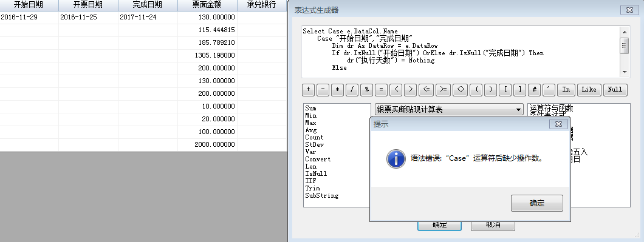Viewport: 644px width, 242px height.
Task: Close the 表达式生成器 window
Action: 629,10
